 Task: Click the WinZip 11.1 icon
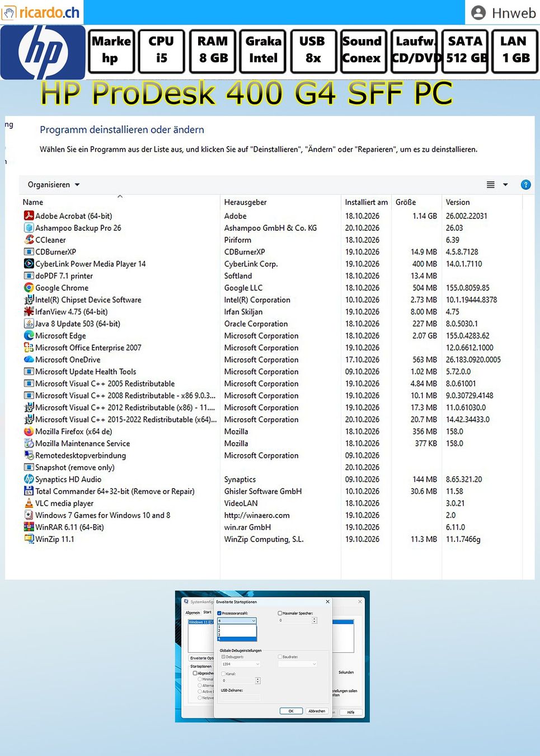point(29,539)
